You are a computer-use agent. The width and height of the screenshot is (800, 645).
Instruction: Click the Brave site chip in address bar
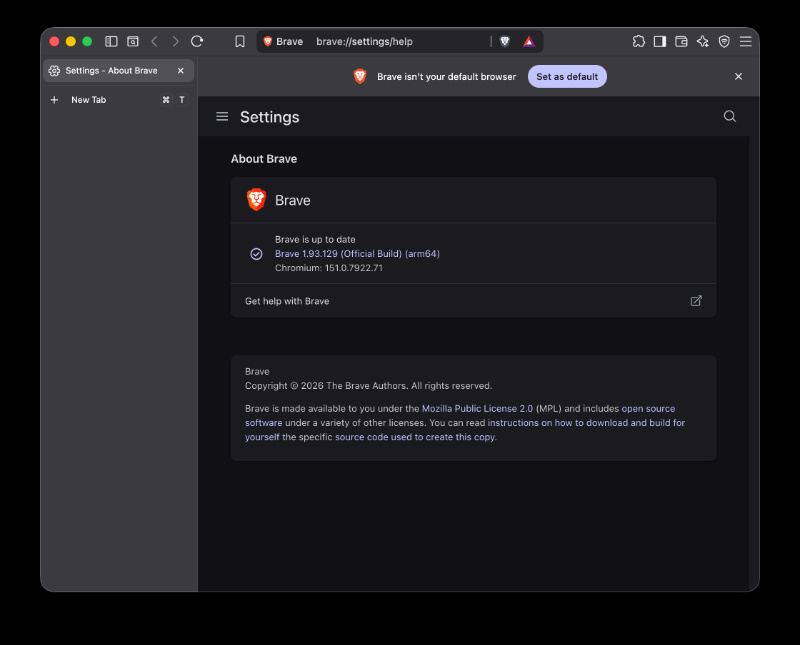click(x=283, y=41)
